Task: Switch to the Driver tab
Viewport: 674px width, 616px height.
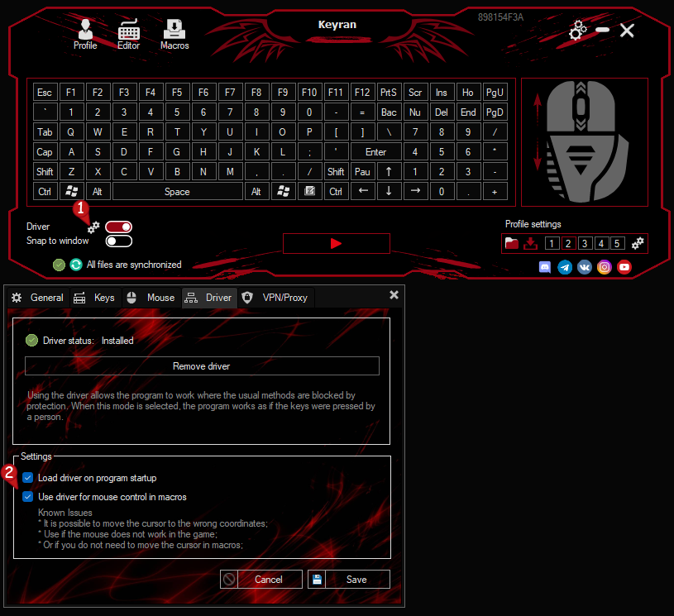Action: coord(209,298)
